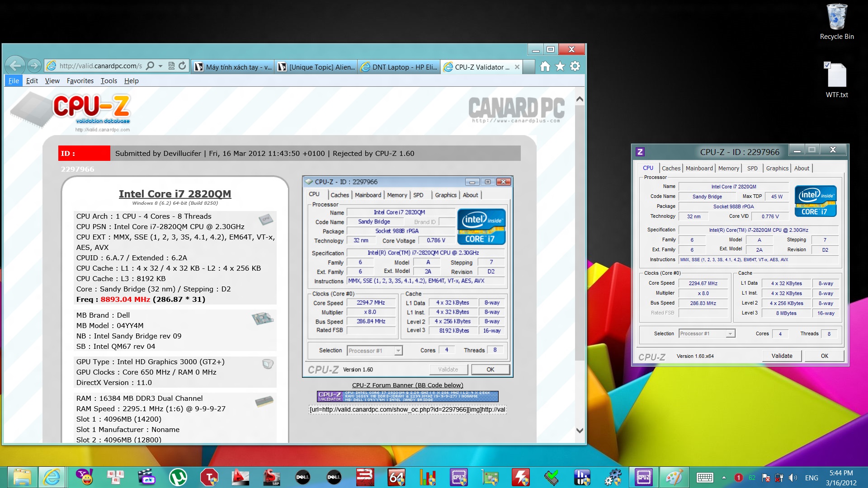Viewport: 868px width, 488px height.
Task: Toggle the selection checkbox on WTF.txt
Action: click(827, 65)
